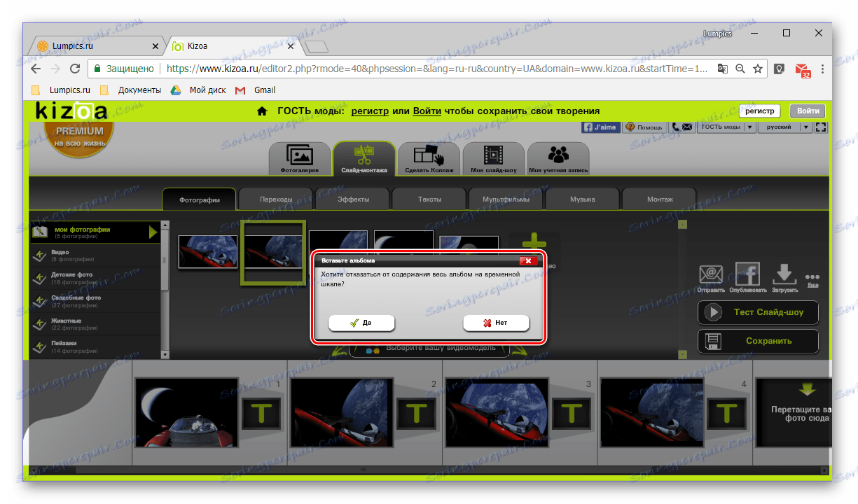
Task: Close the Вставьте альбома dialog
Action: coord(528,260)
